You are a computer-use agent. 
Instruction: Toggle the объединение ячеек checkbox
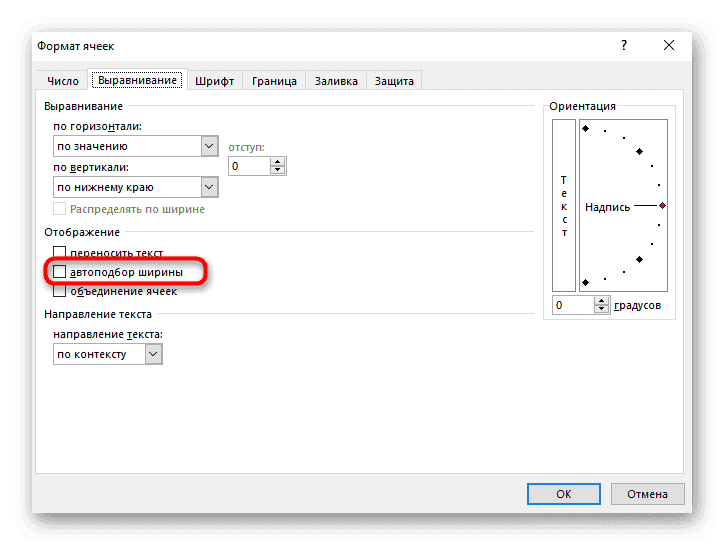pyautogui.click(x=60, y=291)
